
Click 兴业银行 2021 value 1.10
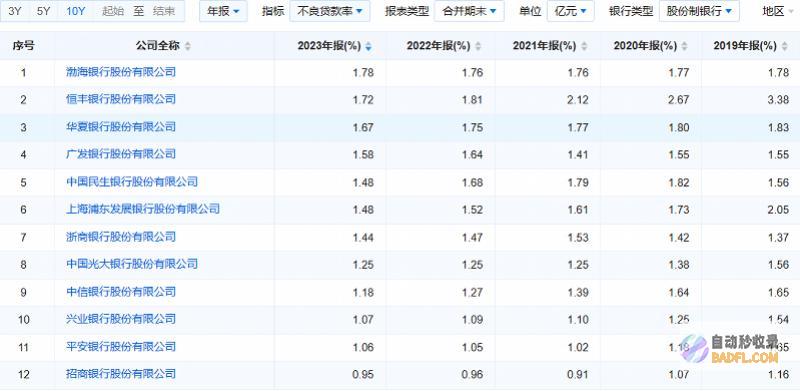coord(578,320)
